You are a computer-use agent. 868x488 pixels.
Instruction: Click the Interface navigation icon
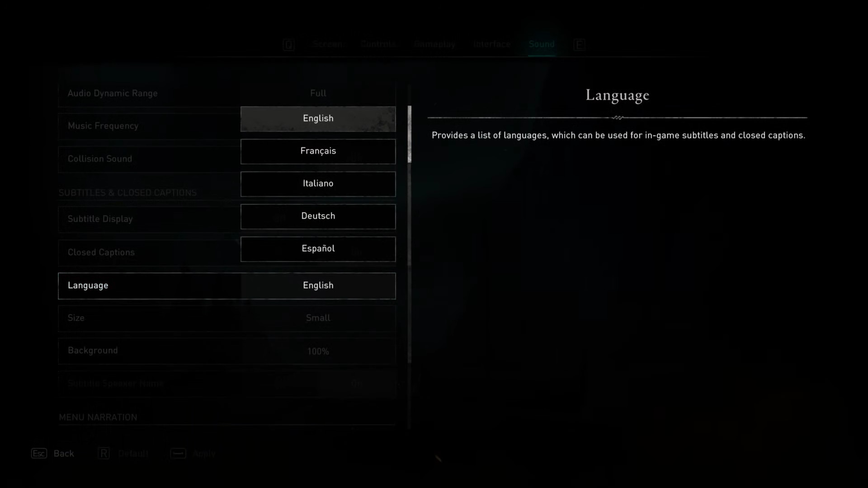tap(491, 44)
